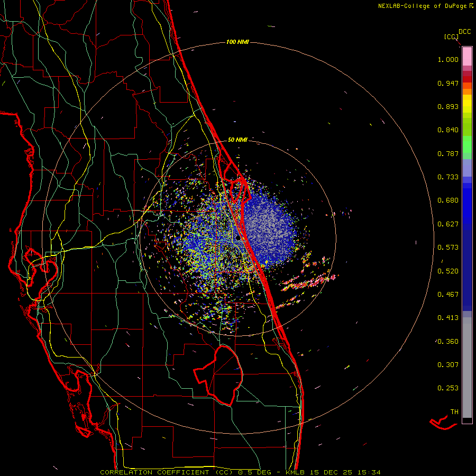Screen dimensions: 476x476
Task: Click the 0.947 legend value
Action: click(448, 83)
